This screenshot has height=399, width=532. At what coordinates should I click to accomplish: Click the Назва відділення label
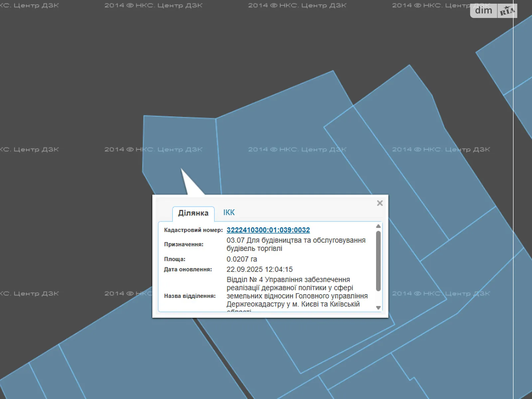[190, 296]
